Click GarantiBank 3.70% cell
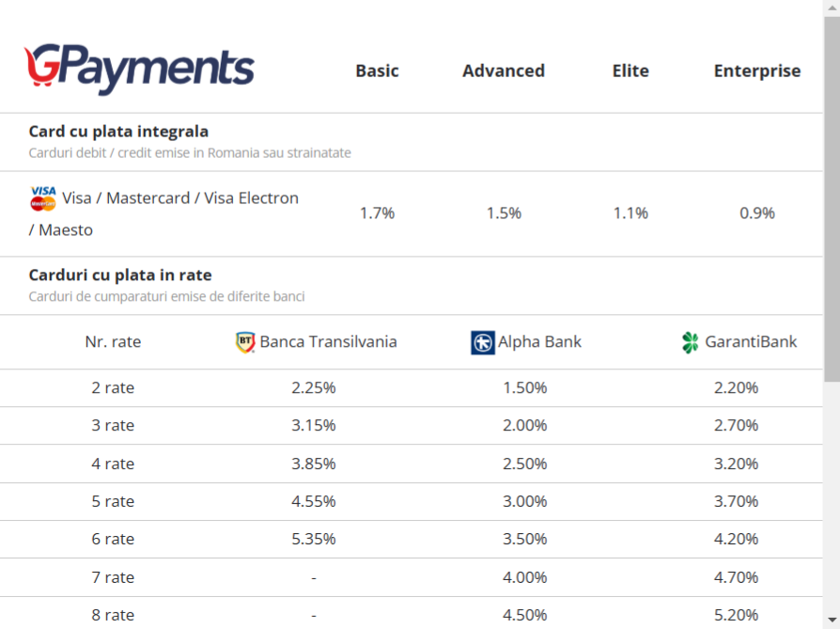 click(736, 501)
